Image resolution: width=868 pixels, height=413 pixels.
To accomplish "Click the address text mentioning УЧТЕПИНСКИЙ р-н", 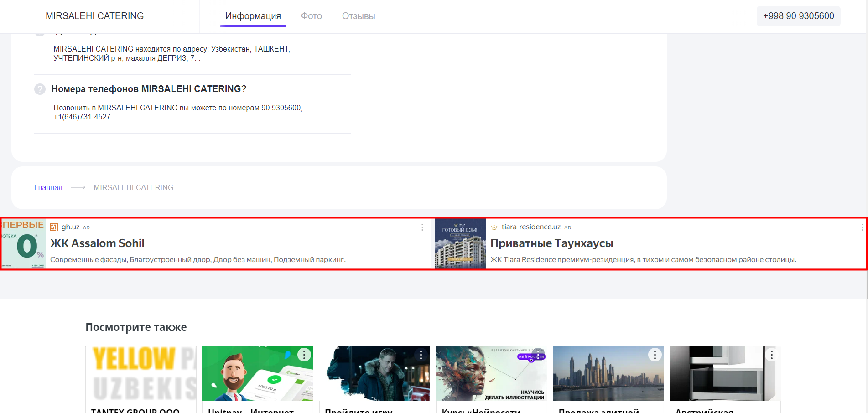I will 172,53.
